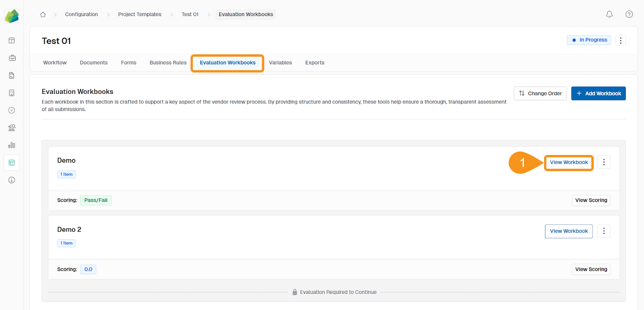
Task: Click the Add Workbook button
Action: (x=598, y=93)
